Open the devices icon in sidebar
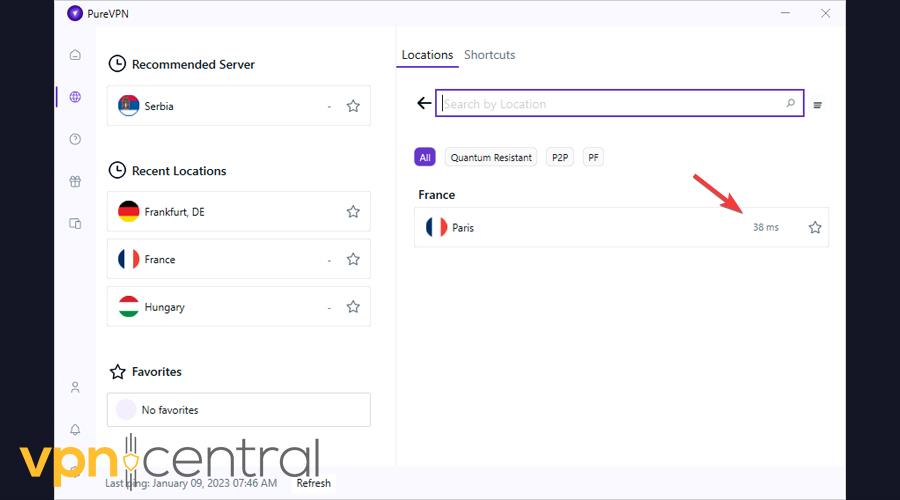 (x=75, y=223)
